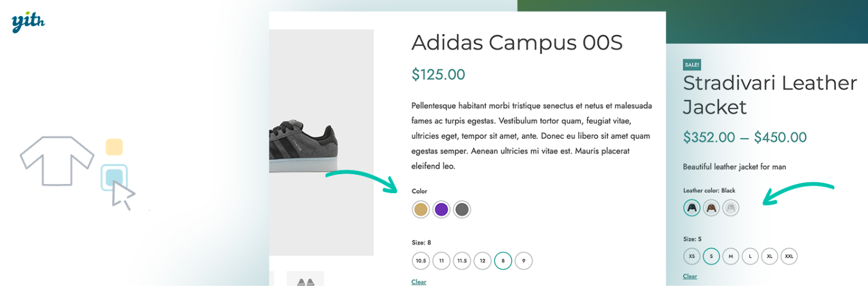Choose the purple color swatch
The height and width of the screenshot is (295, 868).
click(x=442, y=210)
